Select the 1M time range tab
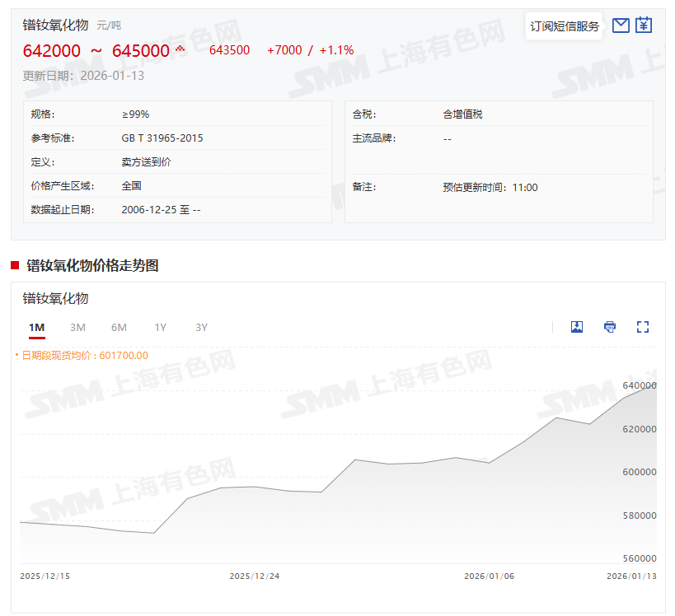 coord(36,328)
